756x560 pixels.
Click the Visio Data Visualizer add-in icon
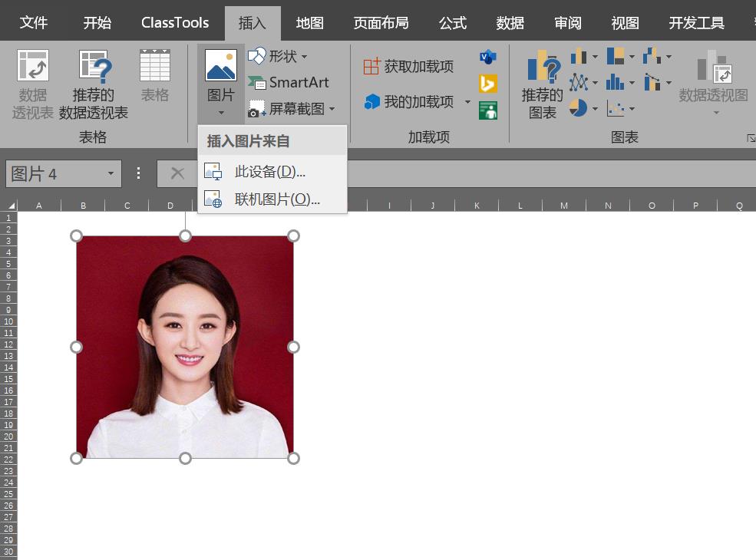tap(488, 57)
